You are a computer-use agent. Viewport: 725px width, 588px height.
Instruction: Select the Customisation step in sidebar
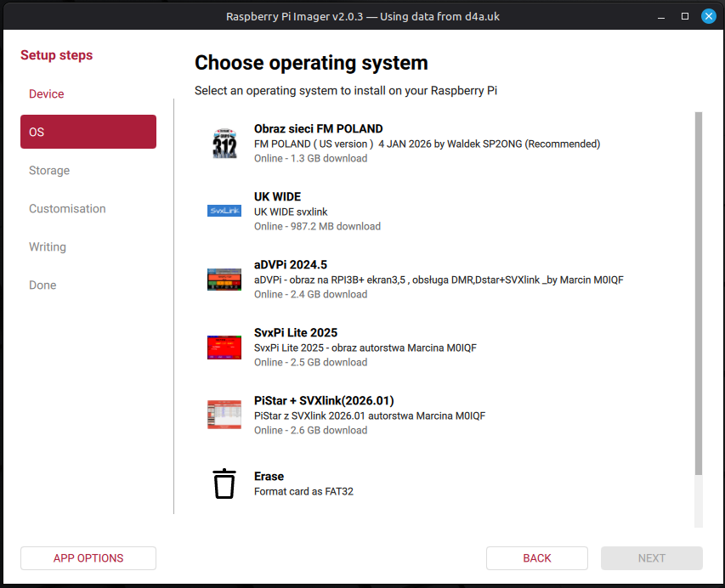pos(67,208)
